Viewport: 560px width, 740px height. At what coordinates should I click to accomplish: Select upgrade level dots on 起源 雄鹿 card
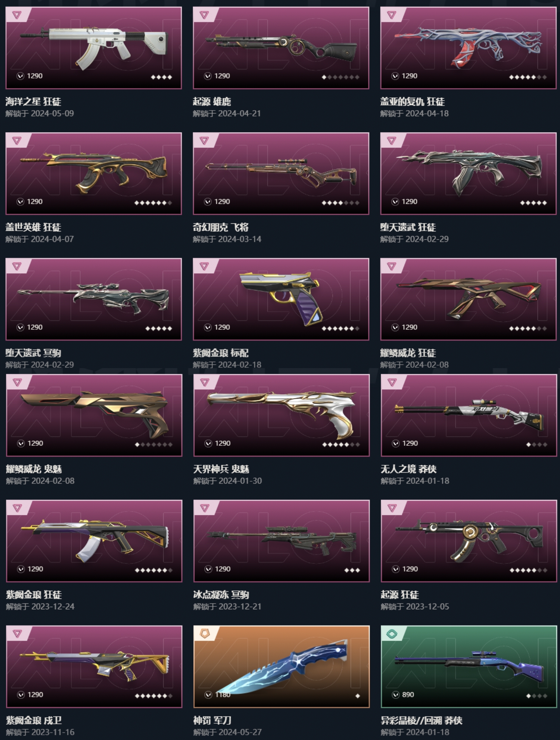pyautogui.click(x=340, y=77)
